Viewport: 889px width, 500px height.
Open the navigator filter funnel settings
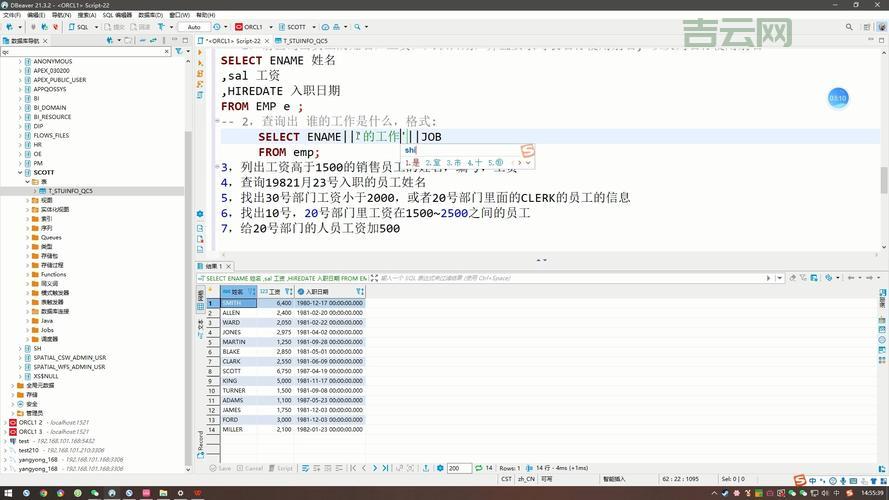pyautogui.click(x=179, y=52)
